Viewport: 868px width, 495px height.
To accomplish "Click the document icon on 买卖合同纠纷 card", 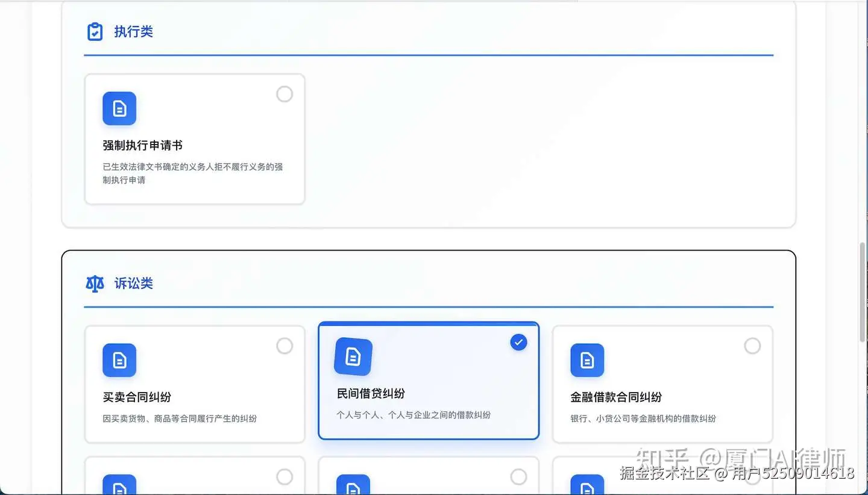I will pos(119,360).
